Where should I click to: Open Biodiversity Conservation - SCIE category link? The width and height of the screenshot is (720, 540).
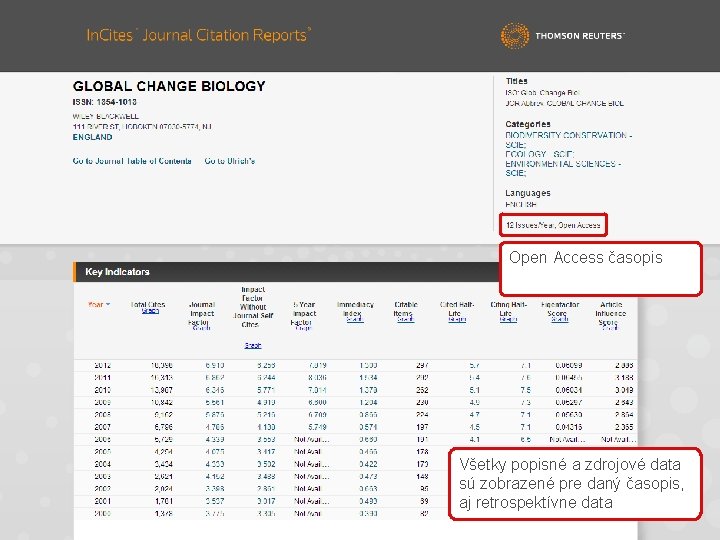[568, 140]
